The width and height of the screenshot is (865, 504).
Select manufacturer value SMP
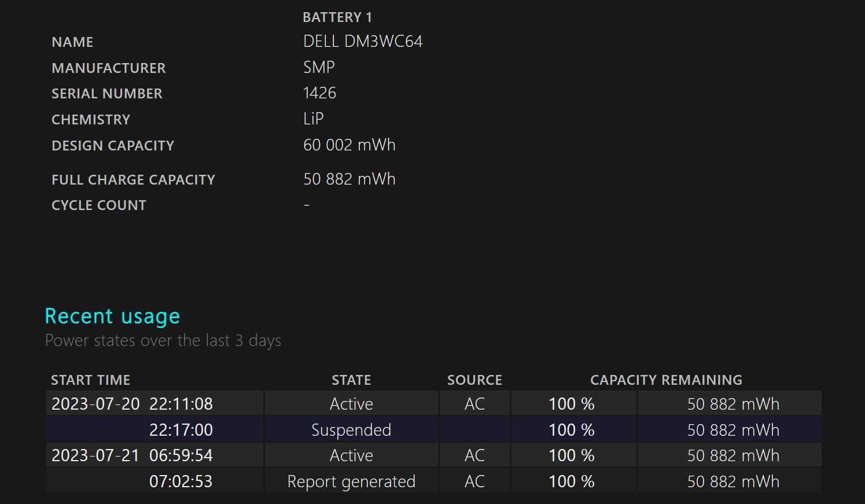pos(319,68)
